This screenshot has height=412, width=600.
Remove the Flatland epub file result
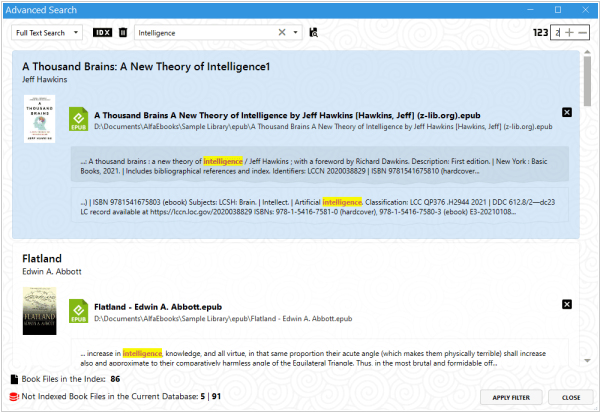point(567,303)
